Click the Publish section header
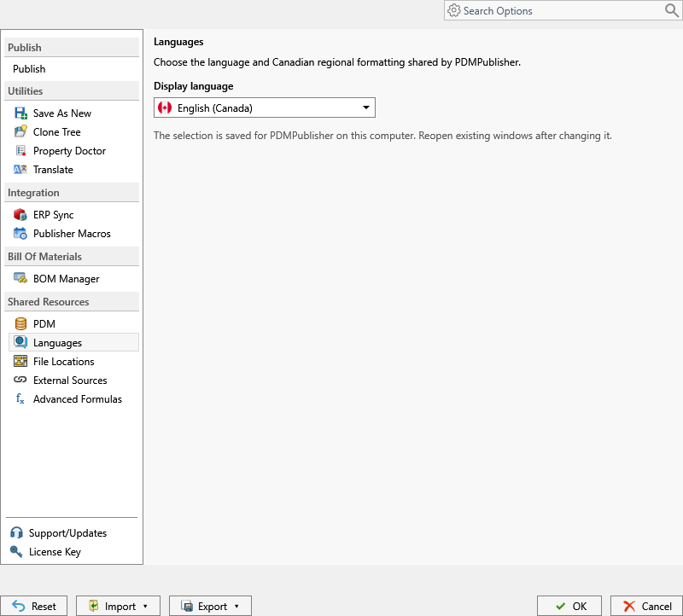 coord(72,48)
